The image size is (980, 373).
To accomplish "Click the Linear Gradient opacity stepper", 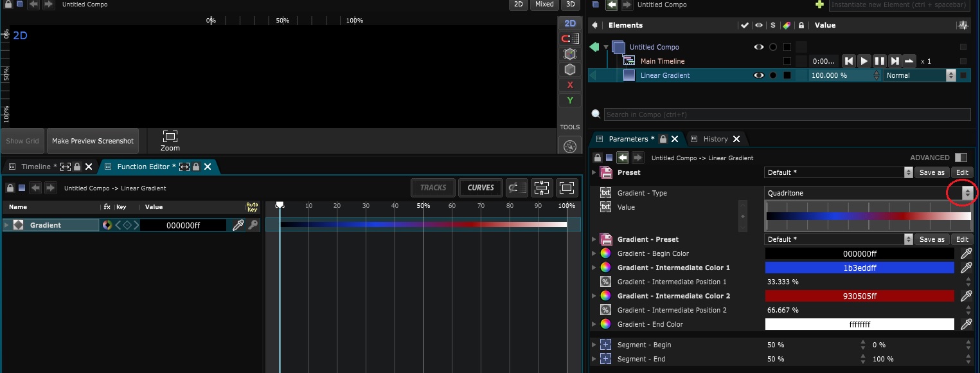I will click(877, 75).
